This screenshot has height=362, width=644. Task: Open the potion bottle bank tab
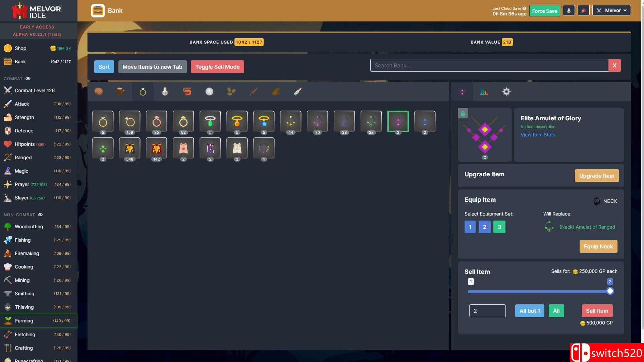[165, 92]
